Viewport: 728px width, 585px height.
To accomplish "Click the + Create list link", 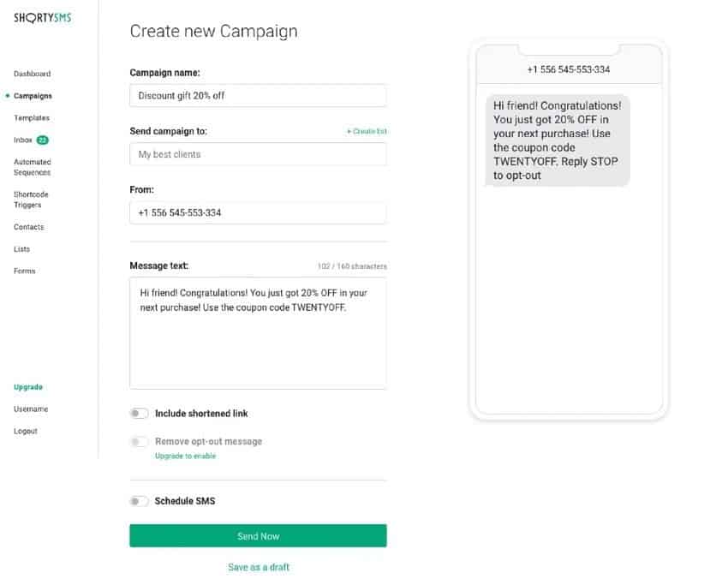I will (367, 131).
